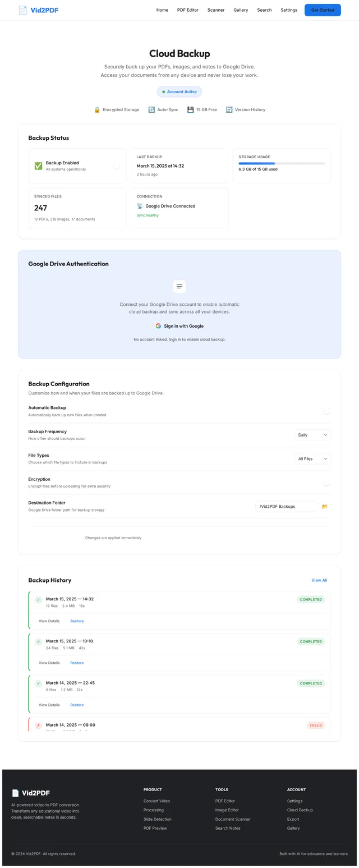Click COMPLETED badge for March 15 14:32
Image resolution: width=359 pixels, height=868 pixels.
point(311,599)
